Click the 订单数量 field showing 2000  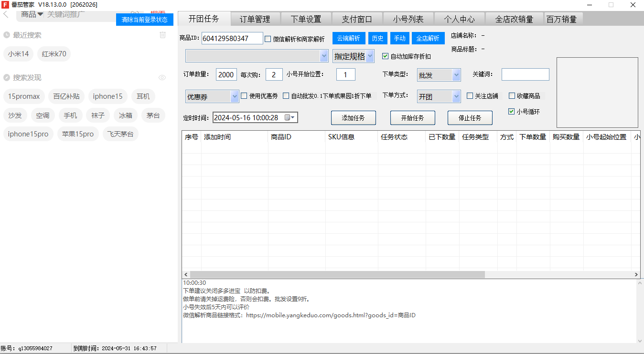pyautogui.click(x=226, y=74)
